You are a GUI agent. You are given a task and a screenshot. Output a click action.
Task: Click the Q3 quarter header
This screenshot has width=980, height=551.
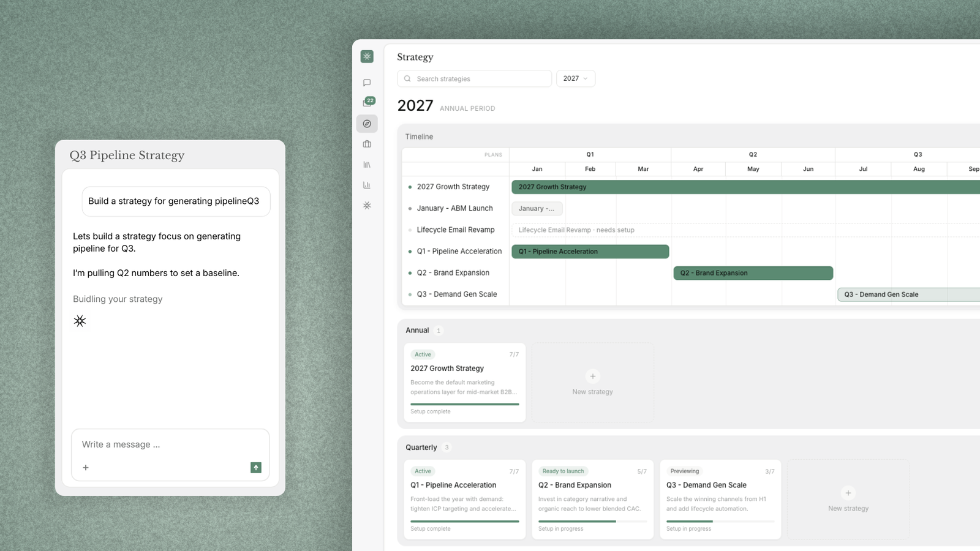point(918,154)
